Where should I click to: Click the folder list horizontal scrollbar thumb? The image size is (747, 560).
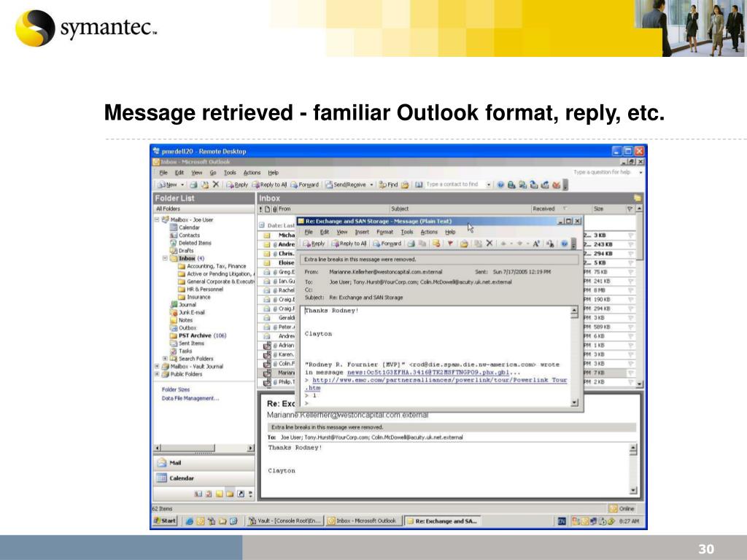click(187, 448)
